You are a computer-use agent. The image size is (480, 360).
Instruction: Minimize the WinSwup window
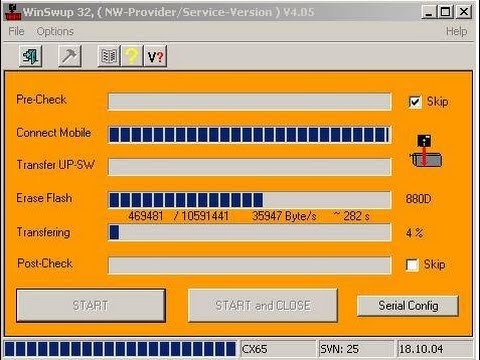pos(429,12)
